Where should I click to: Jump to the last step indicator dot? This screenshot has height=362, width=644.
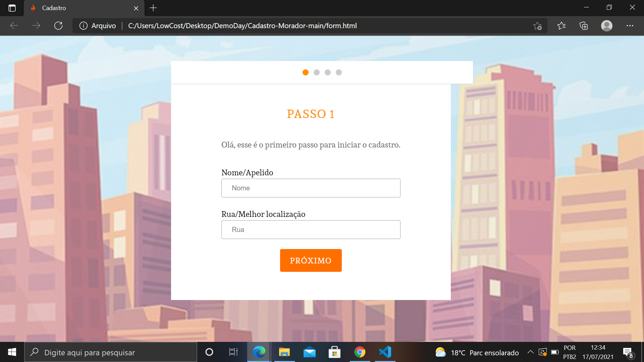339,72
